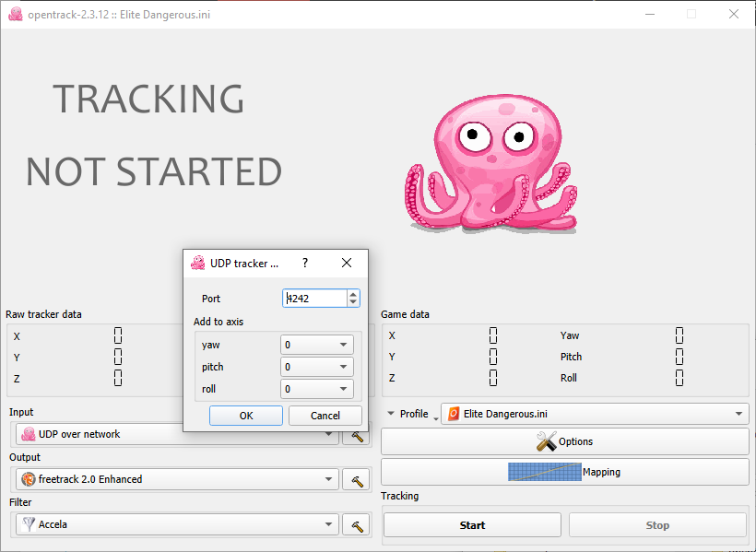Click the Cancel button
The image size is (756, 552).
tap(325, 416)
